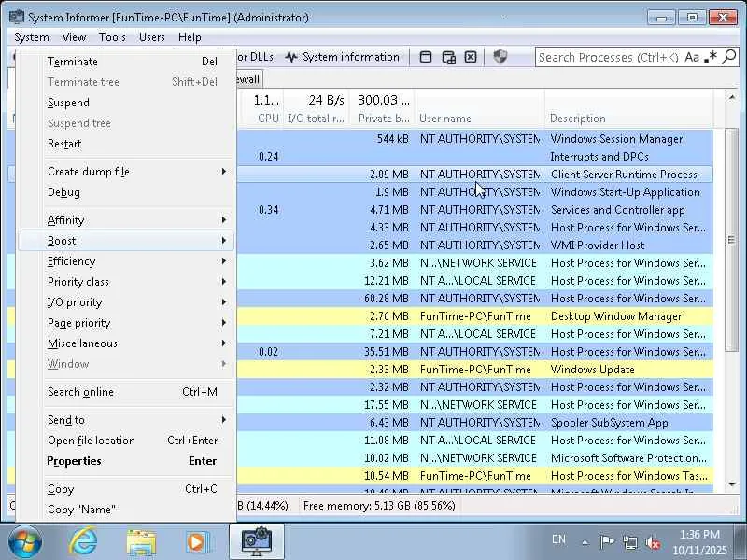Expand the Efficiency submenu
Image resolution: width=747 pixels, height=560 pixels.
coord(126,261)
